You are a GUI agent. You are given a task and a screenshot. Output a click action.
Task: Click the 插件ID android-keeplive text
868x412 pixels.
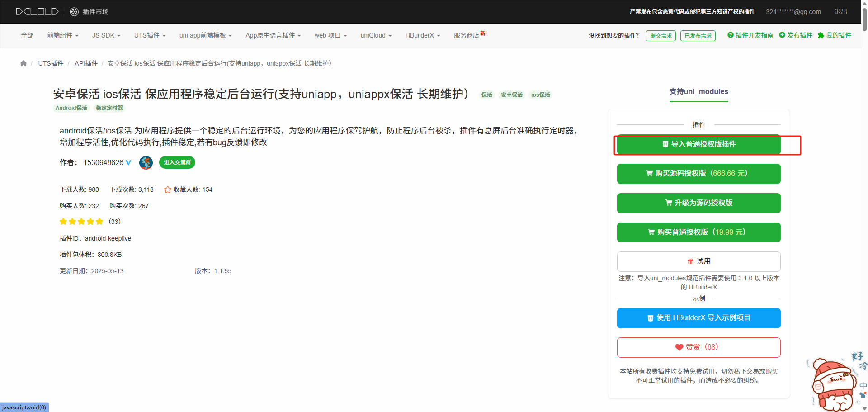(x=95, y=238)
